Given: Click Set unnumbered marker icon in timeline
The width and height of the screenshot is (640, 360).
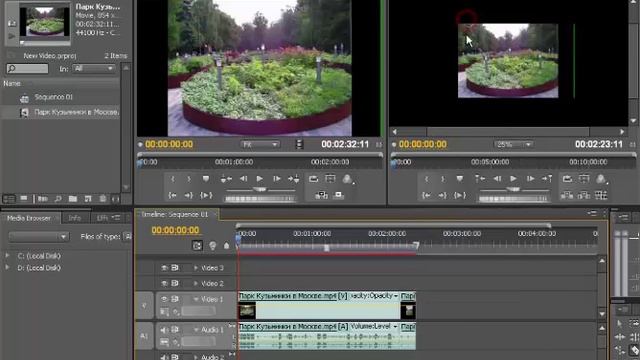Looking at the screenshot, I should (x=227, y=245).
